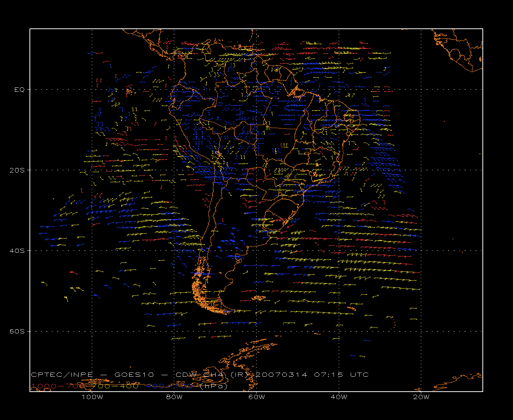The height and width of the screenshot is (420, 513).
Task: Click the 40W longitude label
Action: 339,397
